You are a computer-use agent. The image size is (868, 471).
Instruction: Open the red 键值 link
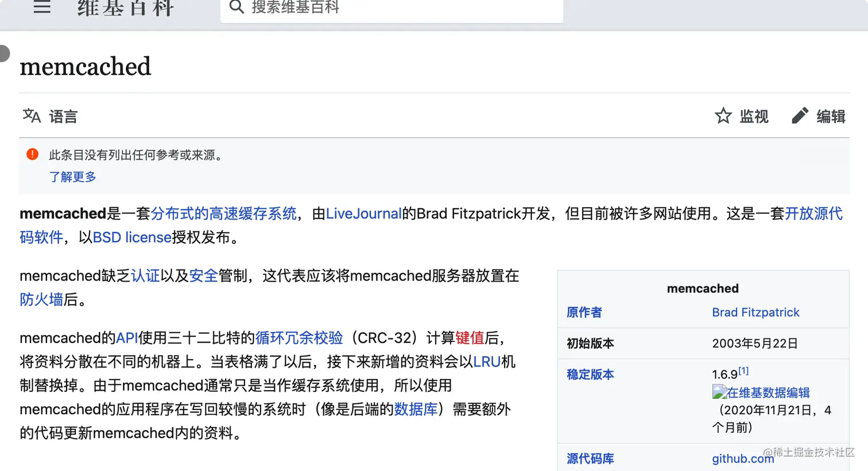pyautogui.click(x=470, y=337)
